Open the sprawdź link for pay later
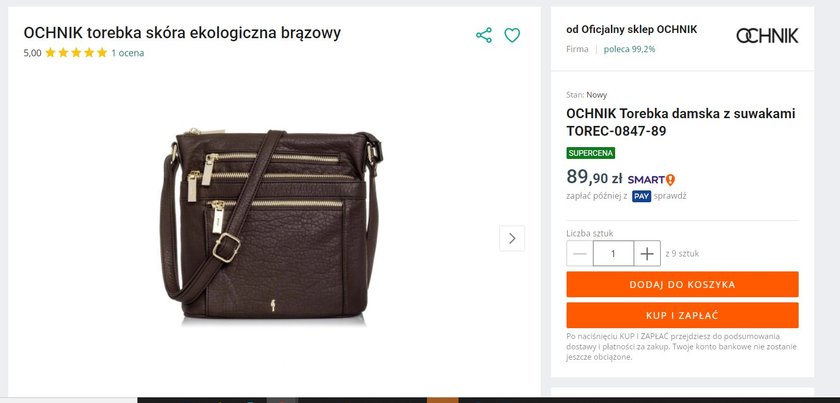The height and width of the screenshot is (403, 840). [x=670, y=196]
